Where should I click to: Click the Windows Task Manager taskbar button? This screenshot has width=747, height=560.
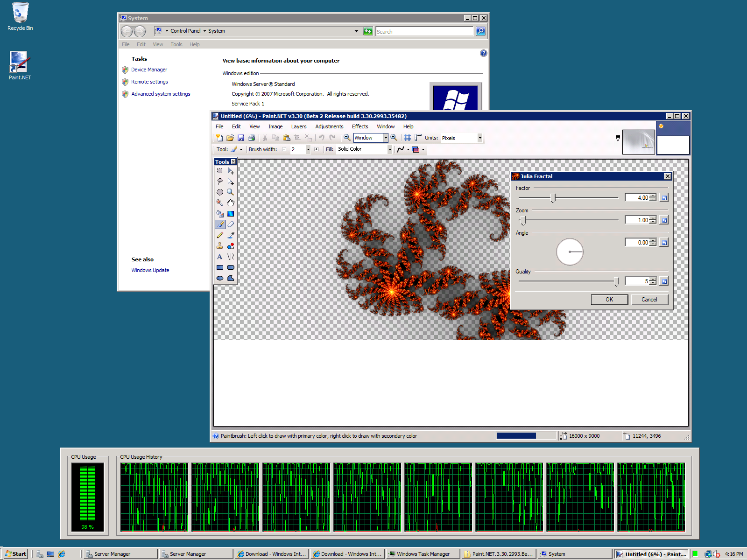tap(423, 554)
